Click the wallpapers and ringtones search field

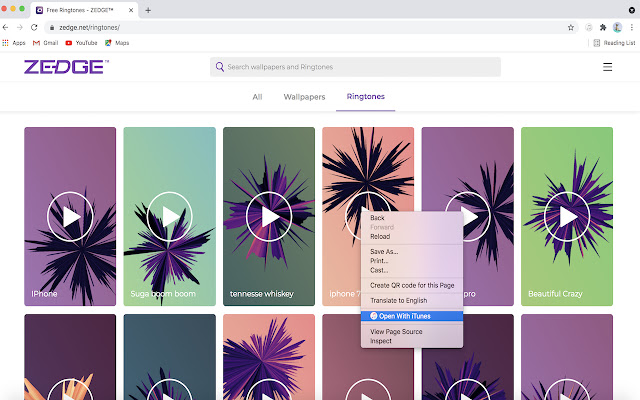[355, 67]
